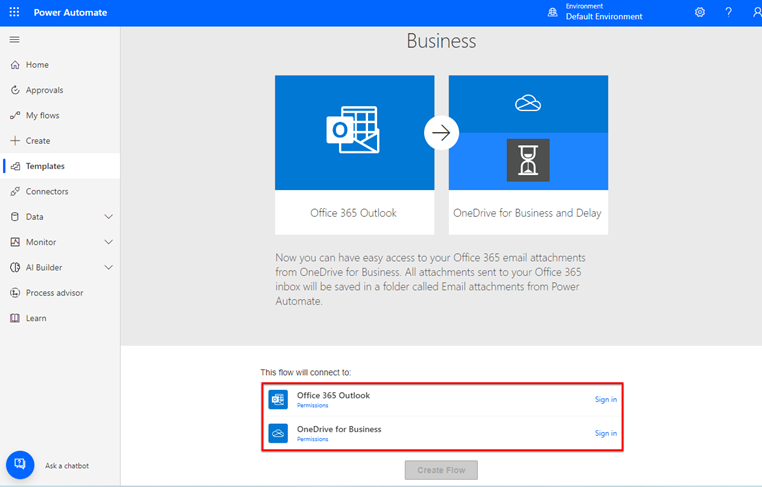Expand the Data menu chevron

[109, 217]
